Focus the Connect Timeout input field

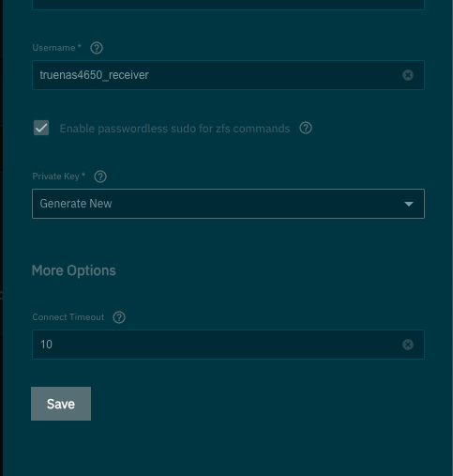(228, 345)
